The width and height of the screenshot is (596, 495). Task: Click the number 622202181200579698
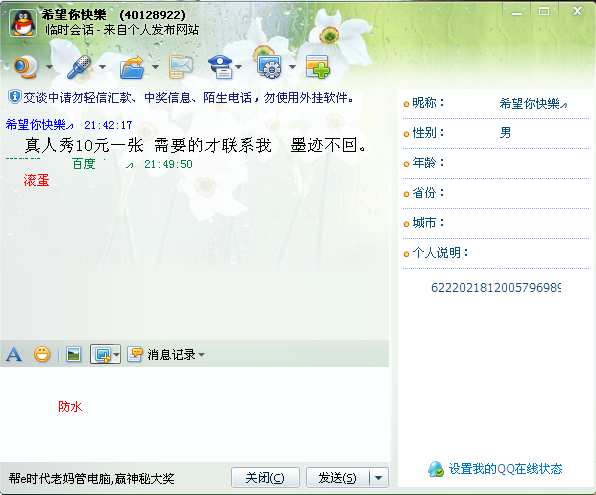click(496, 287)
